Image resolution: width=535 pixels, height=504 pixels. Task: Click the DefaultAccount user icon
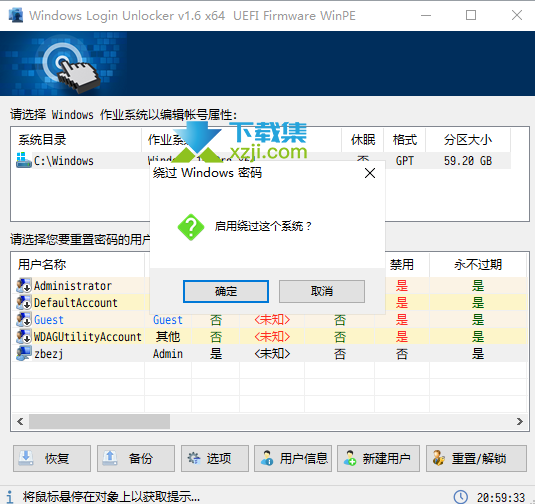point(24,303)
